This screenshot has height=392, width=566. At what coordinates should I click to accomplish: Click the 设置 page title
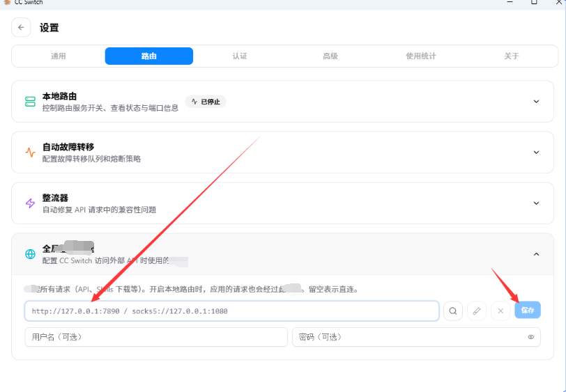coord(49,28)
